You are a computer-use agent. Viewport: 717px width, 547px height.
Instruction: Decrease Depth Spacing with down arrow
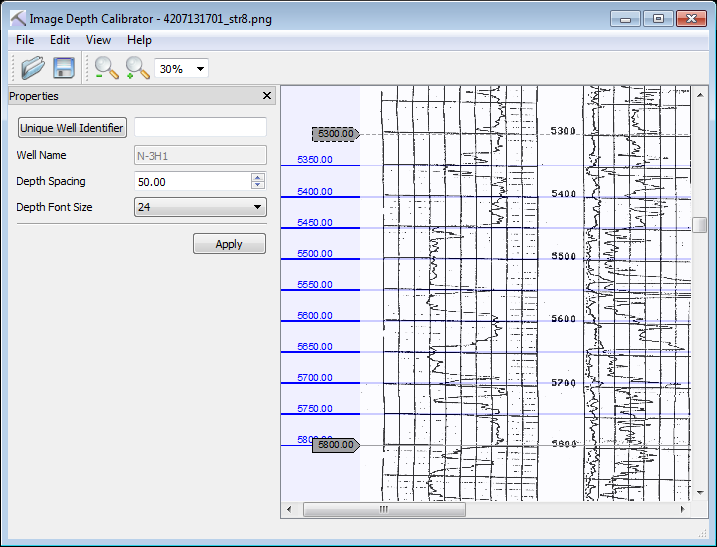click(258, 185)
